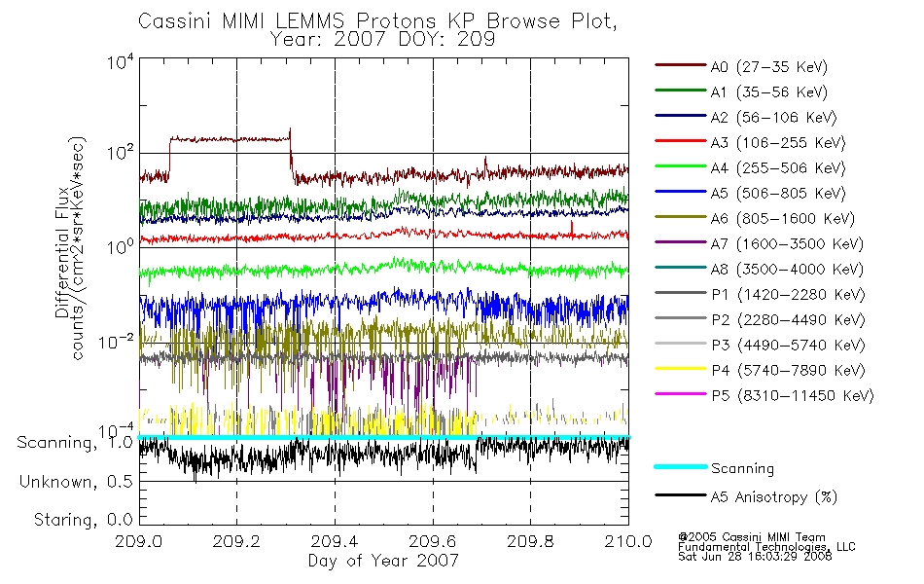Click the black A5 Anisotropy legend line
This screenshot has width=924, height=584.
(681, 495)
